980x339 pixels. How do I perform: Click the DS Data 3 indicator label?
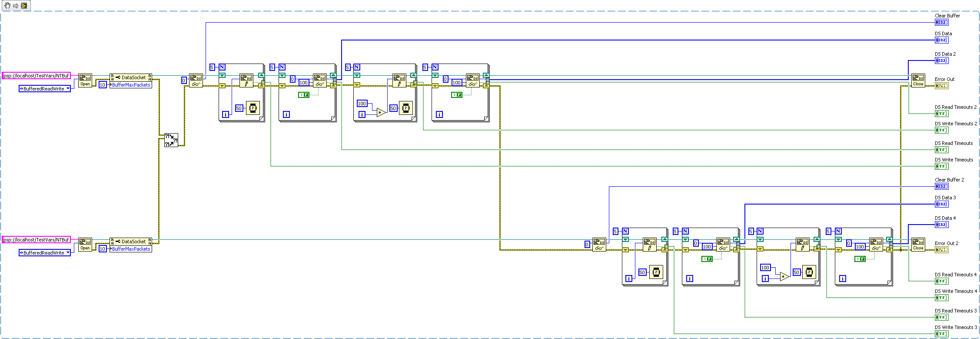click(945, 198)
